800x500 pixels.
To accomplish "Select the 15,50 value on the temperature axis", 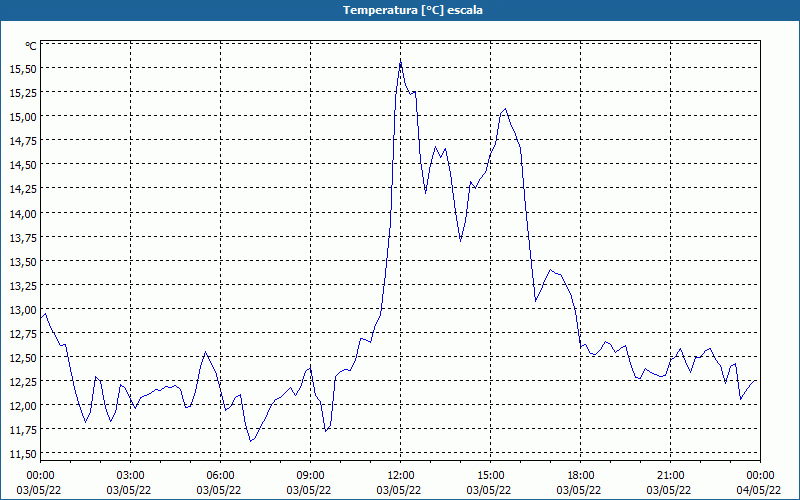I will click(x=23, y=69).
